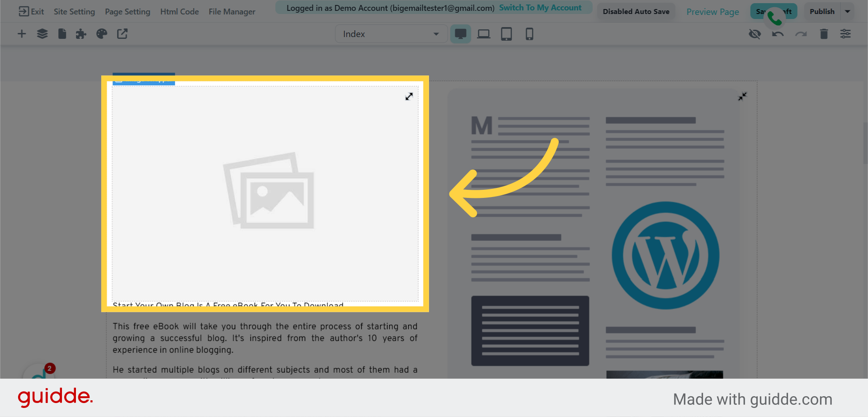
Task: Open the Page Setting menu
Action: [x=127, y=11]
